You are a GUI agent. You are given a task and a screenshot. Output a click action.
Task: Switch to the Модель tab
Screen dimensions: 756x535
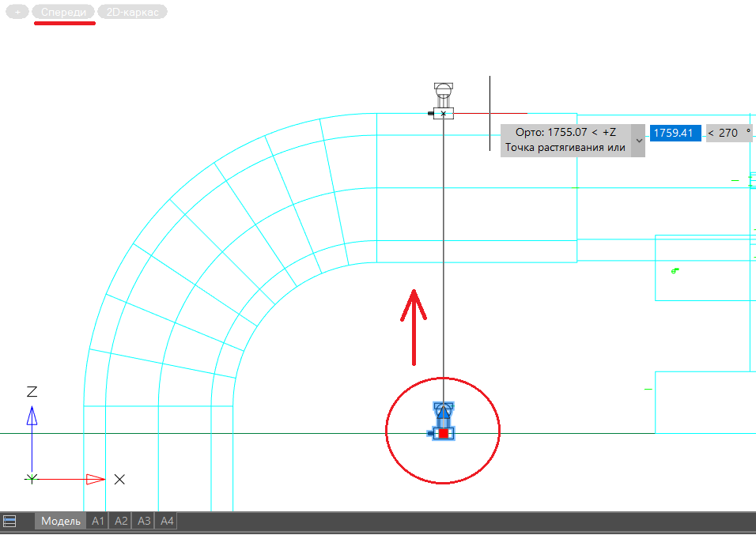click(61, 521)
